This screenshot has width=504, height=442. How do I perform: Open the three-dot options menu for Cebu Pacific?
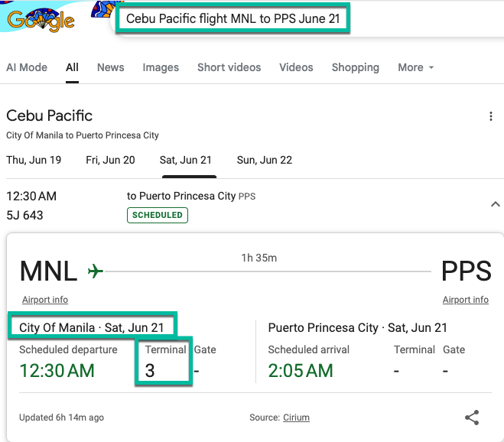491,116
